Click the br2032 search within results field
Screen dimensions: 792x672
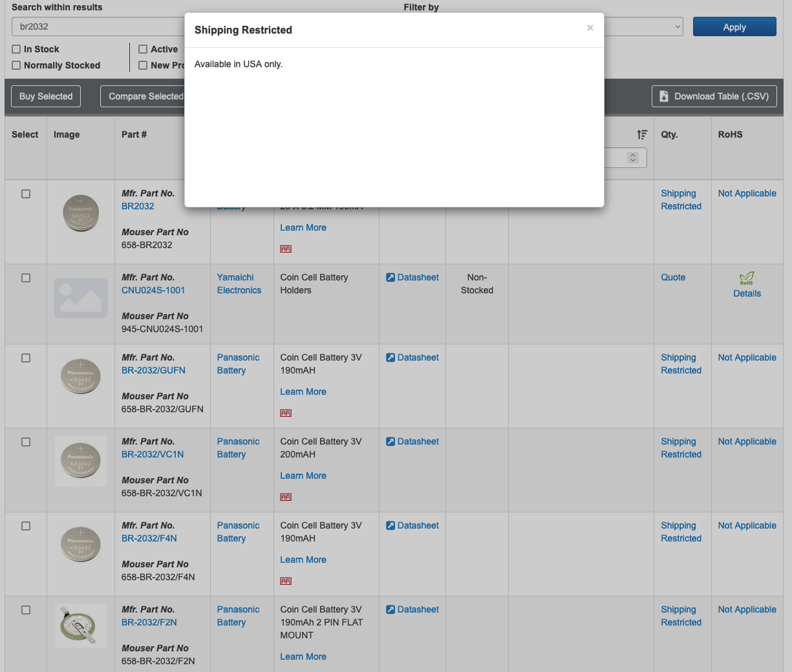(98, 26)
